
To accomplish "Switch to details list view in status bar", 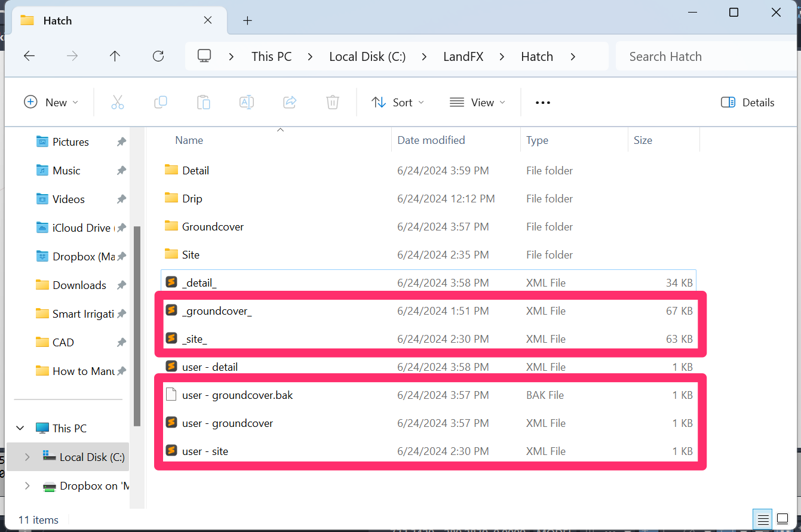I will pyautogui.click(x=762, y=518).
